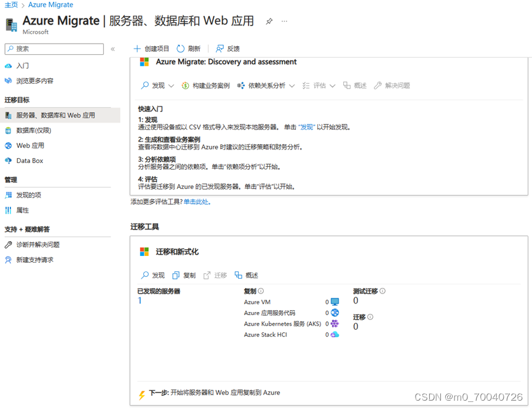The height and width of the screenshot is (408, 532).
Task: Click the Azure VM monitor icon
Action: (x=335, y=302)
